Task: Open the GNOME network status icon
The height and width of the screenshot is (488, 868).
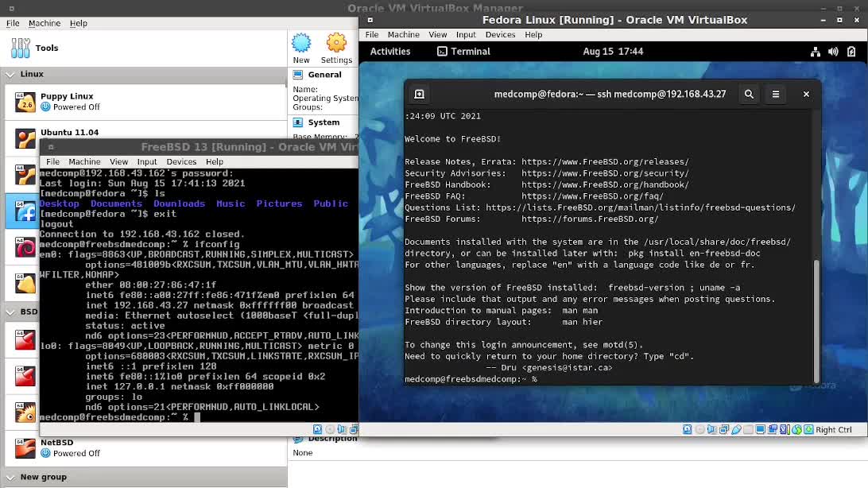Action: 816,52
